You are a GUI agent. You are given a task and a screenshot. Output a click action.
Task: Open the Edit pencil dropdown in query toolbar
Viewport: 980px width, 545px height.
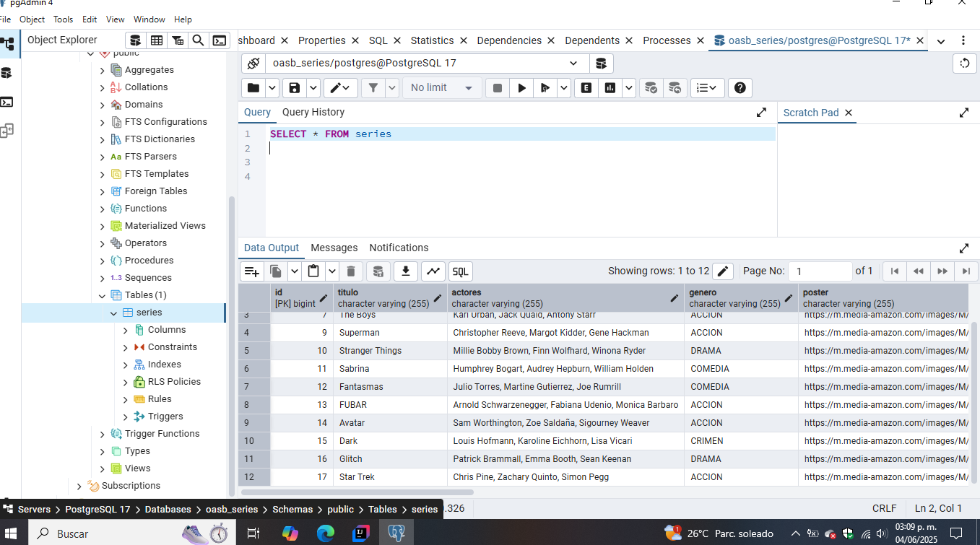click(x=340, y=88)
